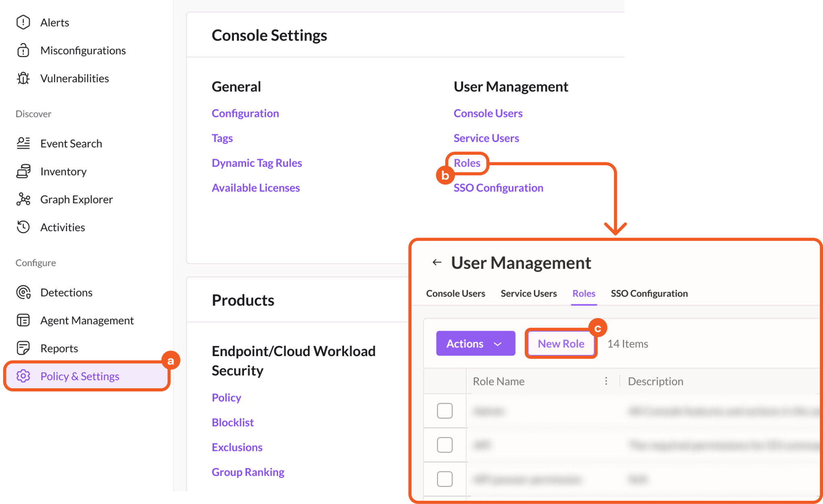Image resolution: width=823 pixels, height=504 pixels.
Task: Open Misconfigurations via its lock icon
Action: 23,50
